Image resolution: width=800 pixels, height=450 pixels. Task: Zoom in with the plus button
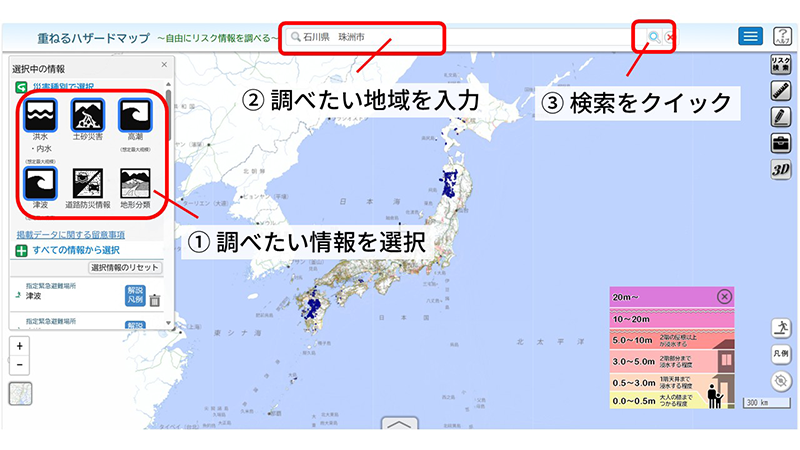pos(19,346)
